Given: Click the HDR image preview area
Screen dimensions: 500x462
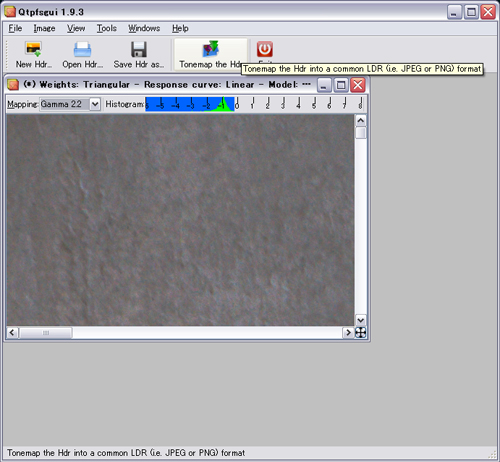Looking at the screenshot, I should 180,220.
